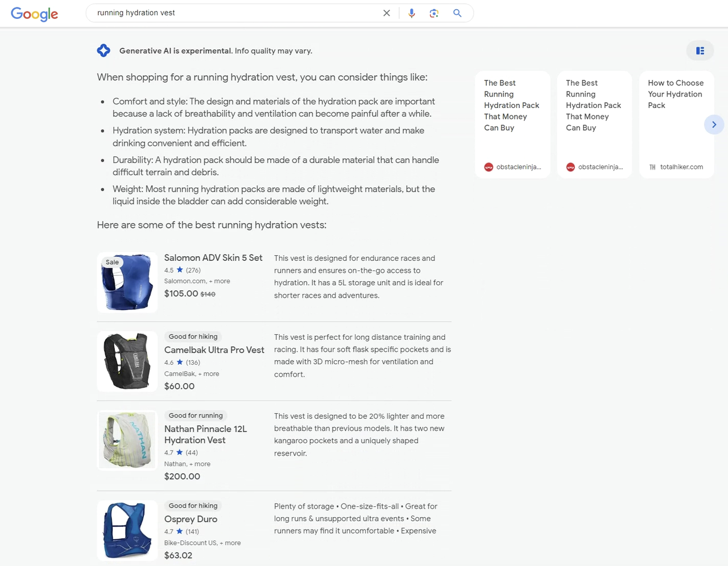Click the Comfort and style bullet point
Screen dimensions: 728x566
[274, 107]
